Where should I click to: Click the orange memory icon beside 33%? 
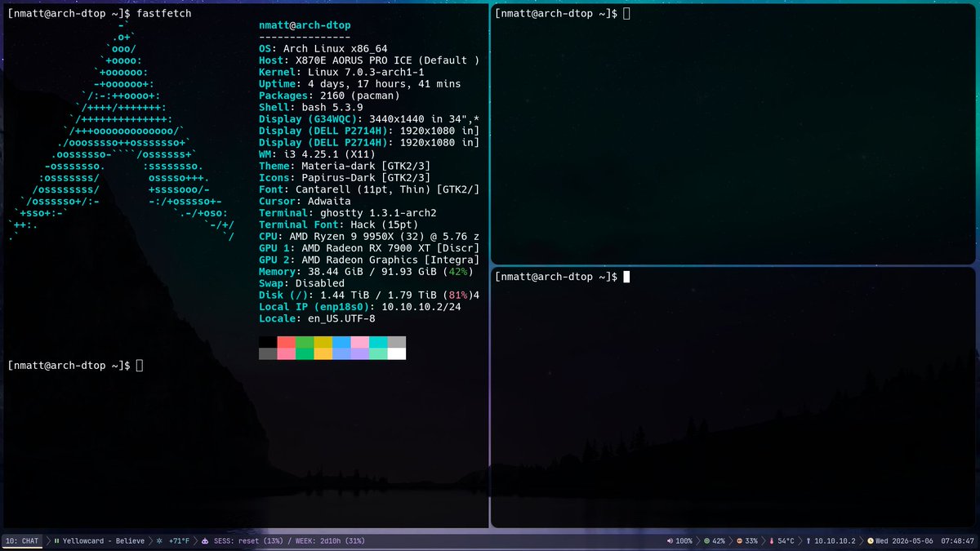click(x=740, y=541)
